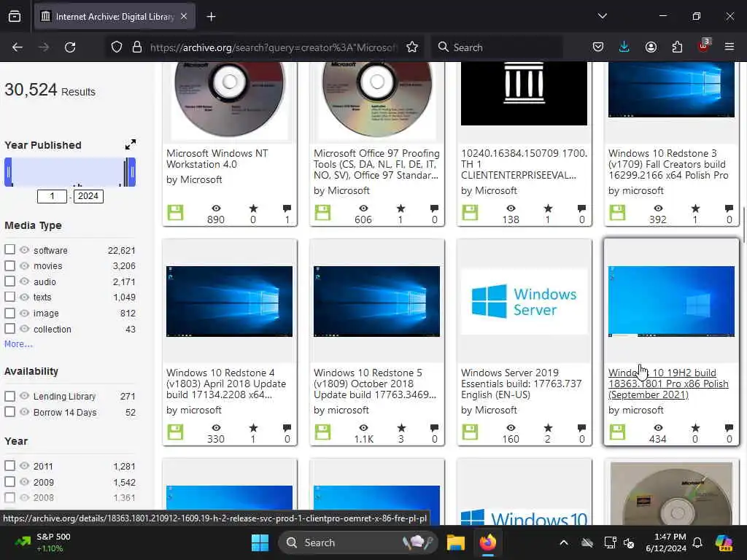Open the Firefox account icon
747x560 pixels.
coord(651,47)
